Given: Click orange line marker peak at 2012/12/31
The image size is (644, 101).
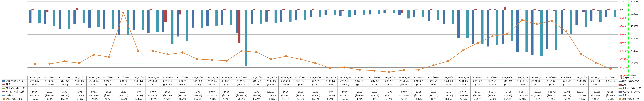Looking at the screenshot, I should click(x=123, y=13).
